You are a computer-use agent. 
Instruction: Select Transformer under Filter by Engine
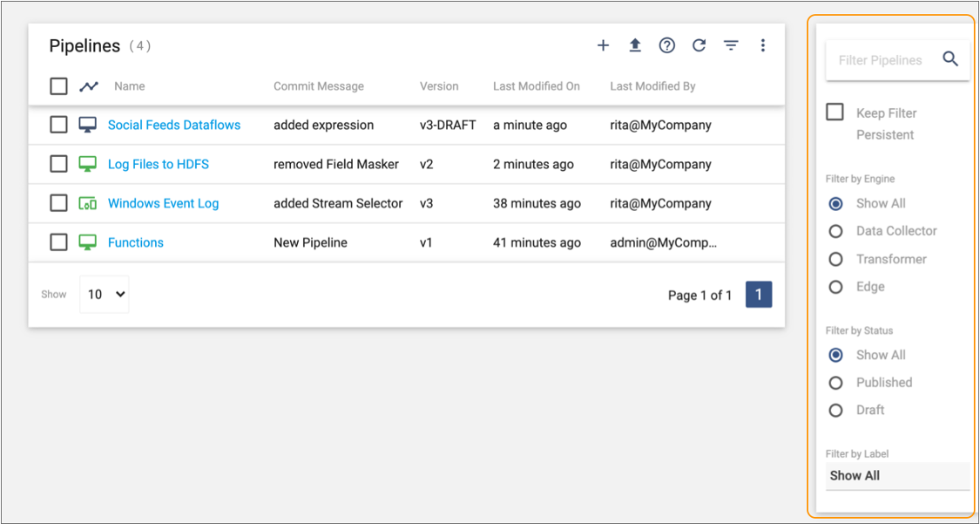[x=835, y=259]
